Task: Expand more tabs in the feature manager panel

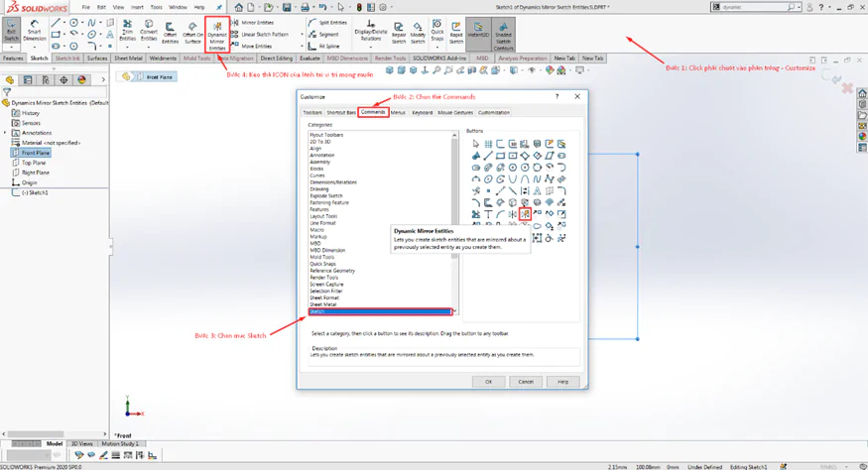Action: 103,80
